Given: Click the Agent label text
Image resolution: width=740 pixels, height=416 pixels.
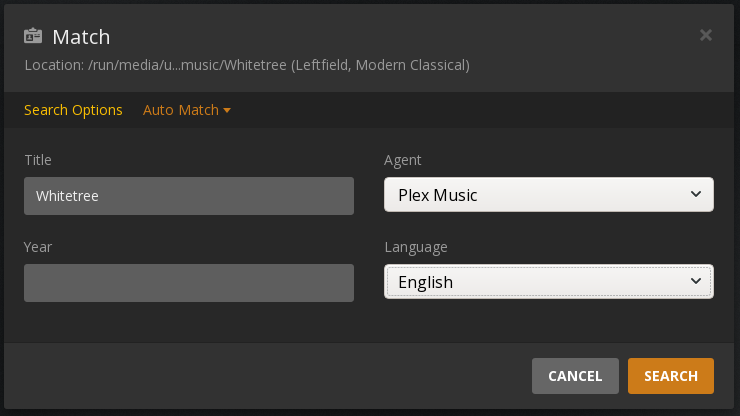Looking at the screenshot, I should (x=403, y=160).
